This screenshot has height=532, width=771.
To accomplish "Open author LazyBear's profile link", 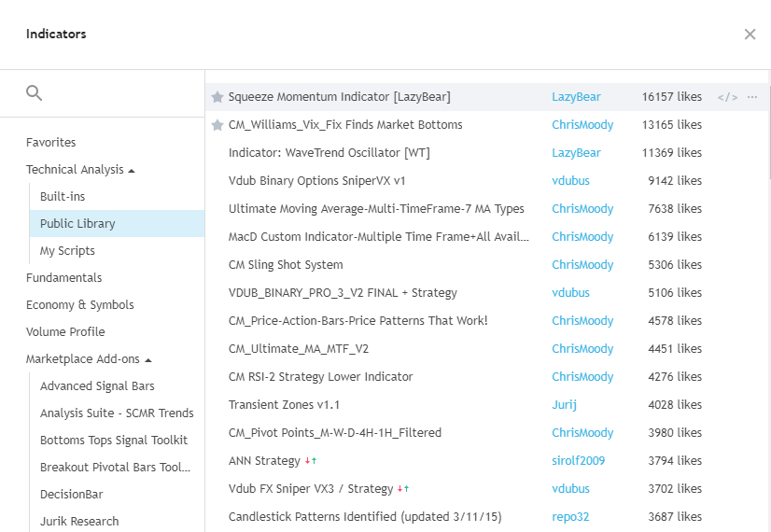I will click(x=576, y=97).
